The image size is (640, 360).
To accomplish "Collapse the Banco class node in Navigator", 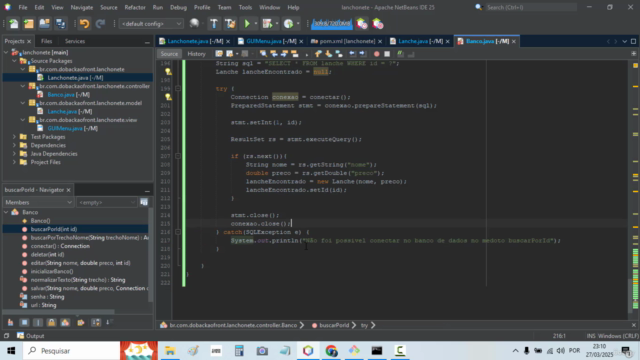I will pyautogui.click(x=6, y=212).
